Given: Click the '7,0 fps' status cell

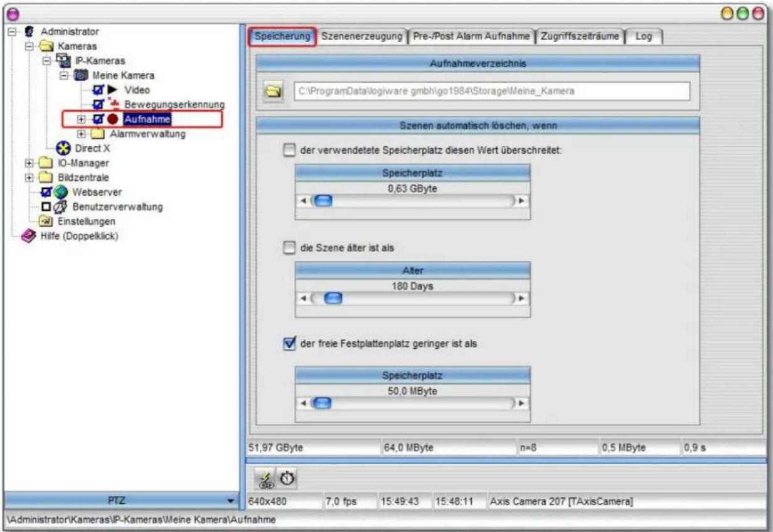Looking at the screenshot, I should [x=349, y=503].
